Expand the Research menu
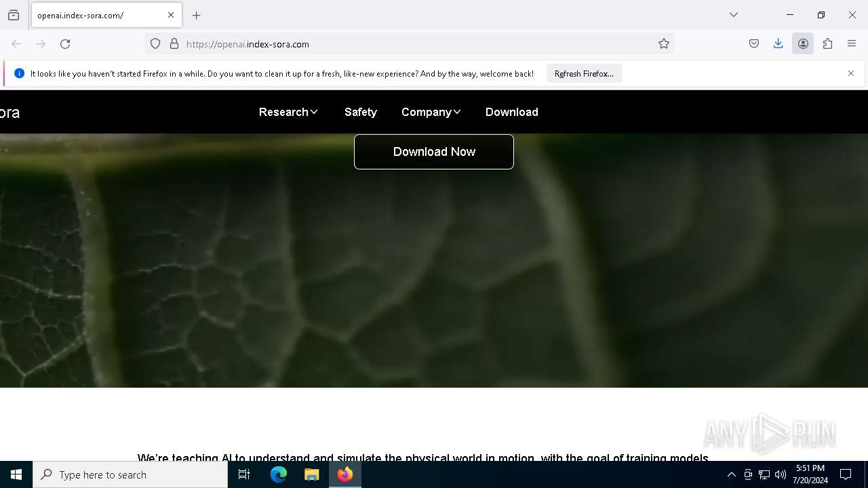The height and width of the screenshot is (488, 868). coord(288,112)
